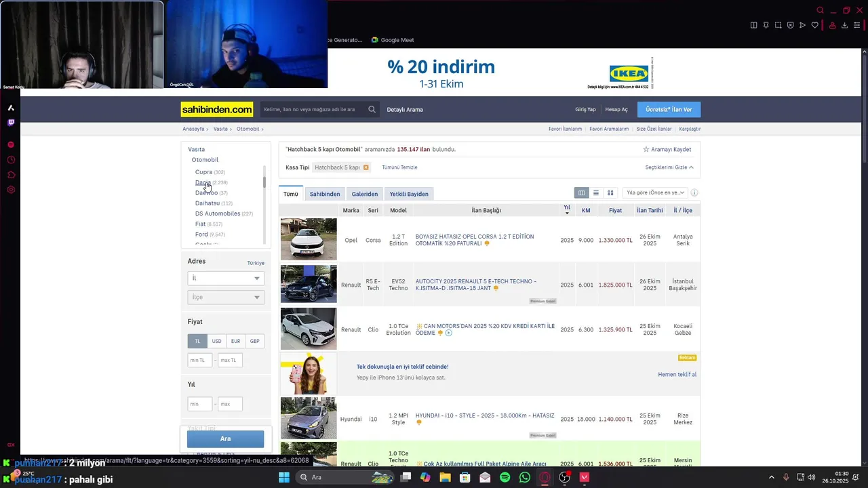This screenshot has width=868, height=488.
Task: Click Vasıta in the breadcrumb
Action: 220,129
